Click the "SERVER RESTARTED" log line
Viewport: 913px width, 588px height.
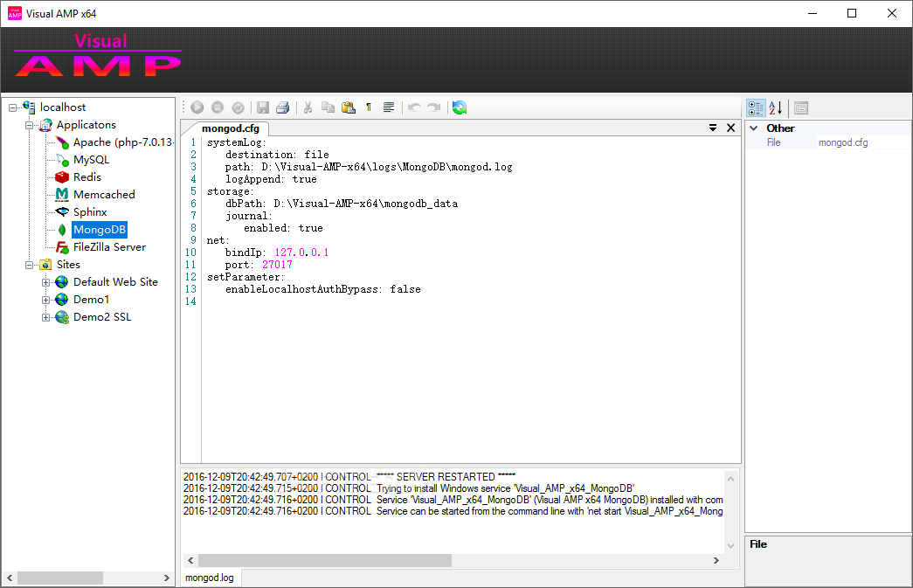349,477
